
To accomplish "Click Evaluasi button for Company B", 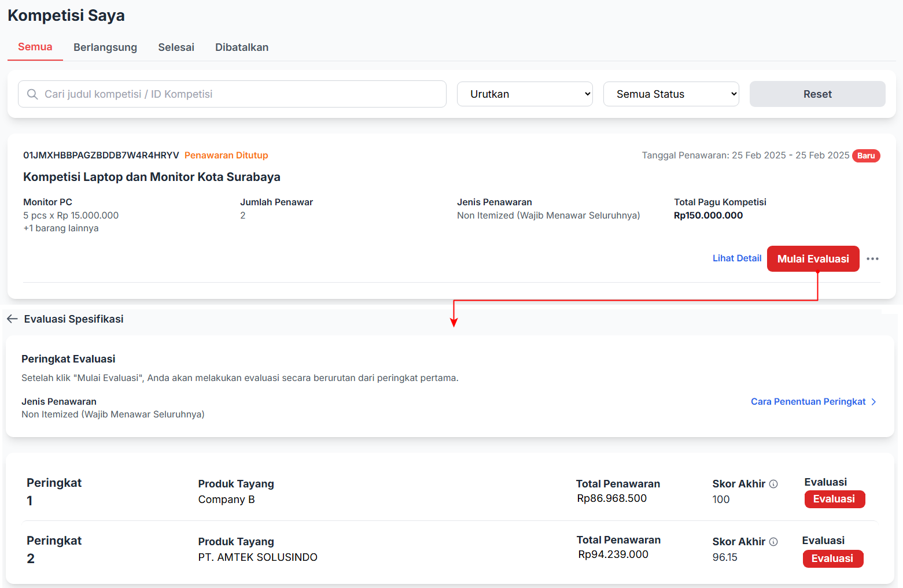I will (834, 499).
